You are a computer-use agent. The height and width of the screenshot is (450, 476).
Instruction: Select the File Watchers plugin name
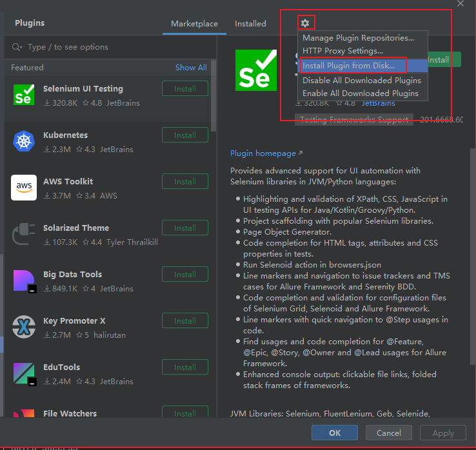[x=70, y=413]
